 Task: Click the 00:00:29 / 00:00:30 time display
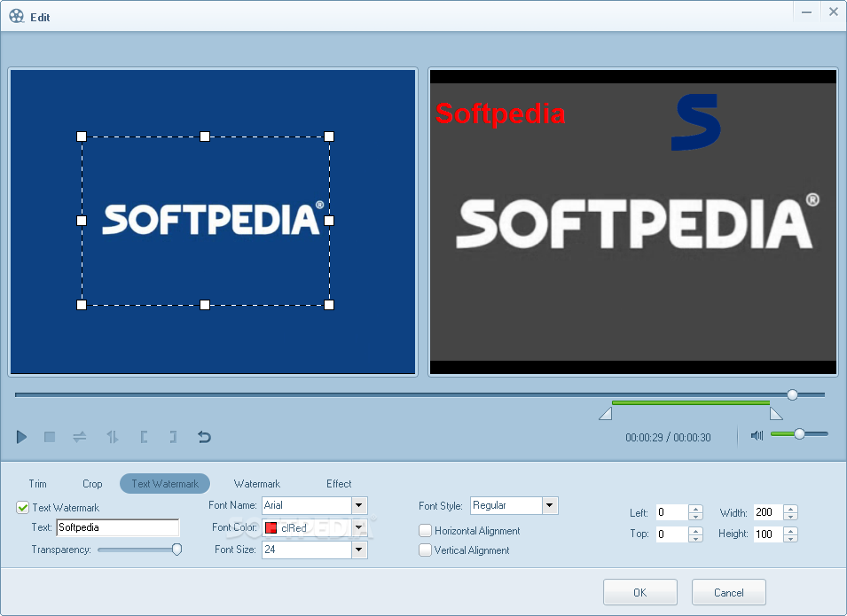(668, 437)
